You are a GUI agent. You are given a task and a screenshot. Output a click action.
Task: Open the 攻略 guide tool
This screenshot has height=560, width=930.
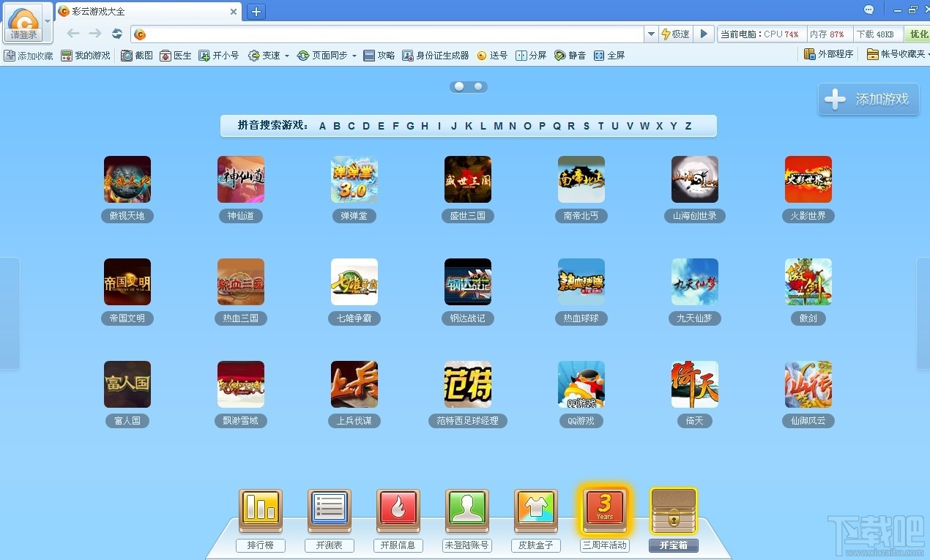click(379, 56)
